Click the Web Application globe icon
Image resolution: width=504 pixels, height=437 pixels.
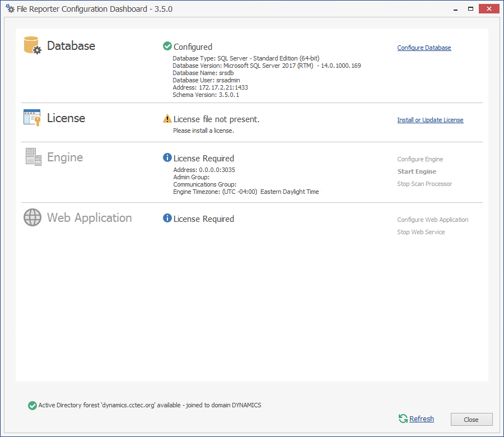tap(32, 217)
